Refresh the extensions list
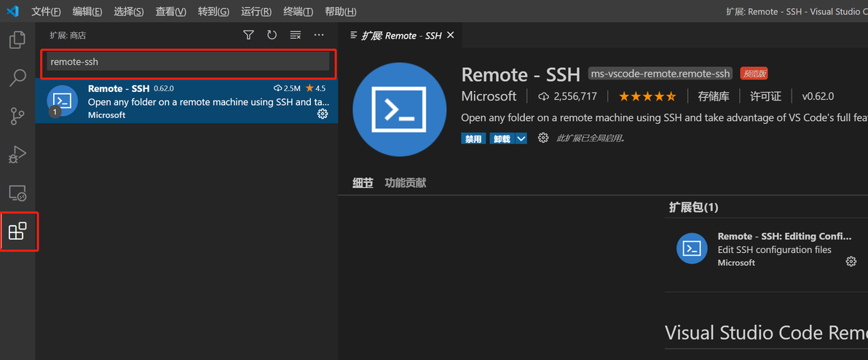This screenshot has width=868, height=360. (x=272, y=36)
